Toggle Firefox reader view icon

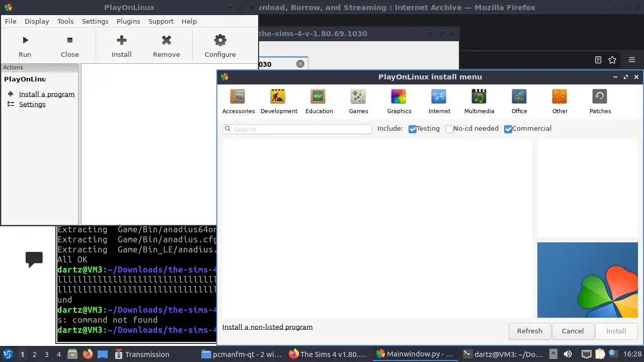coord(598,60)
